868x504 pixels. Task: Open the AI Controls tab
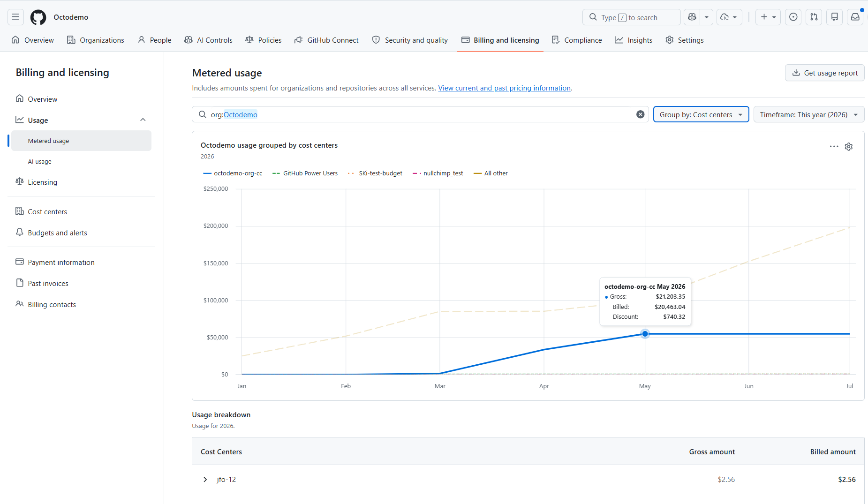click(x=209, y=40)
